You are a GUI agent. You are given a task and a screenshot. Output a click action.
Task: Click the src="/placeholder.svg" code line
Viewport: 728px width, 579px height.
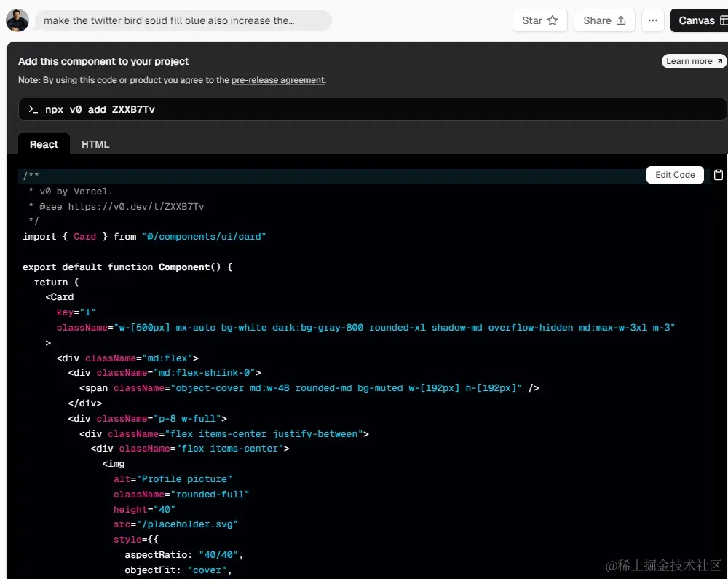coord(175,524)
